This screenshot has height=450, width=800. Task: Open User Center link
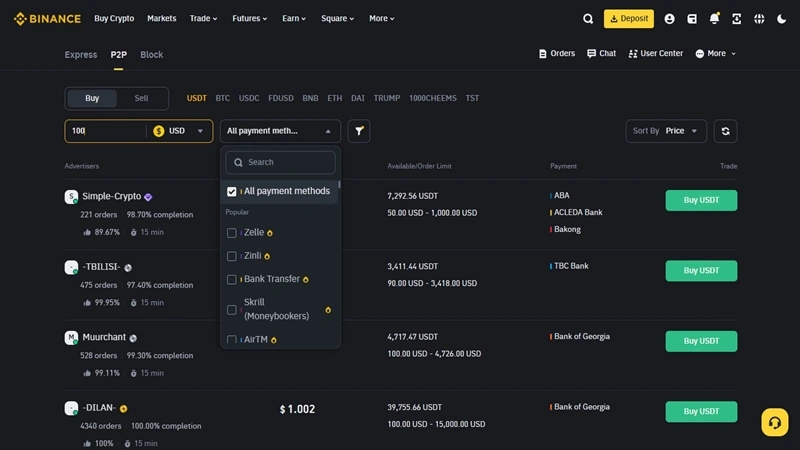click(x=656, y=54)
